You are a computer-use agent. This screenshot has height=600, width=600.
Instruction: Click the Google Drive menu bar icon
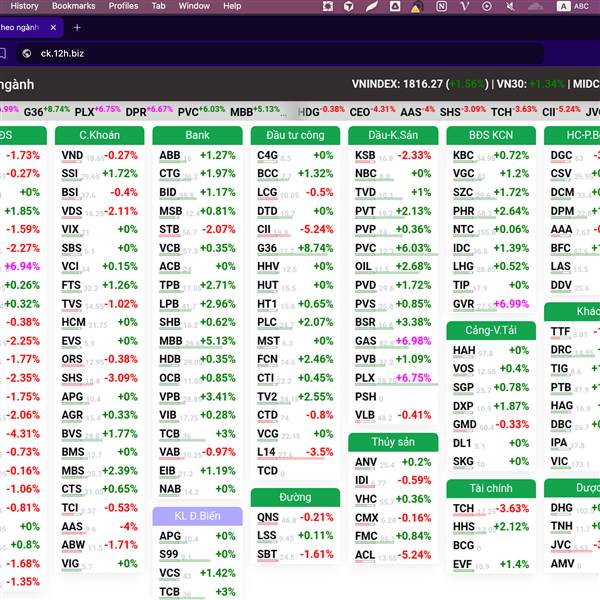pos(395,6)
